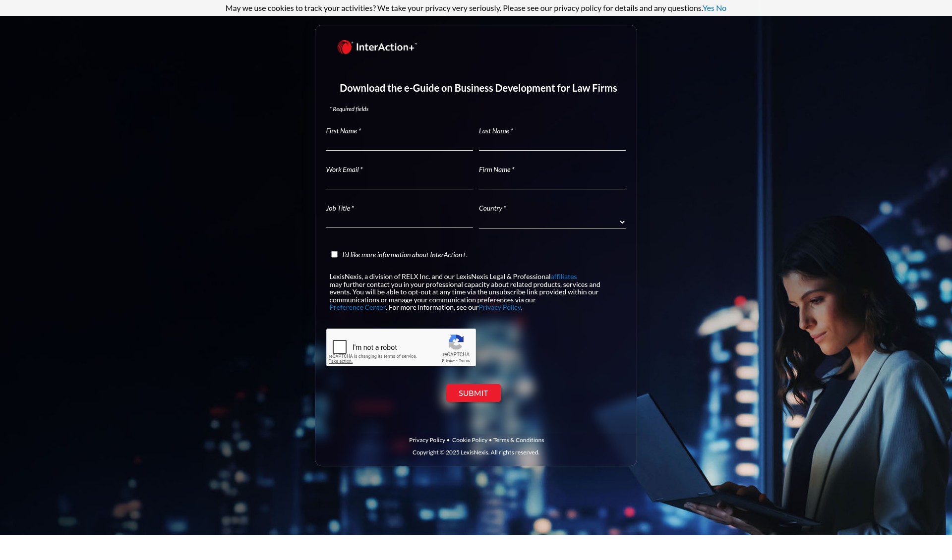Open the Country dropdown
The height and width of the screenshot is (560, 952).
click(x=552, y=222)
